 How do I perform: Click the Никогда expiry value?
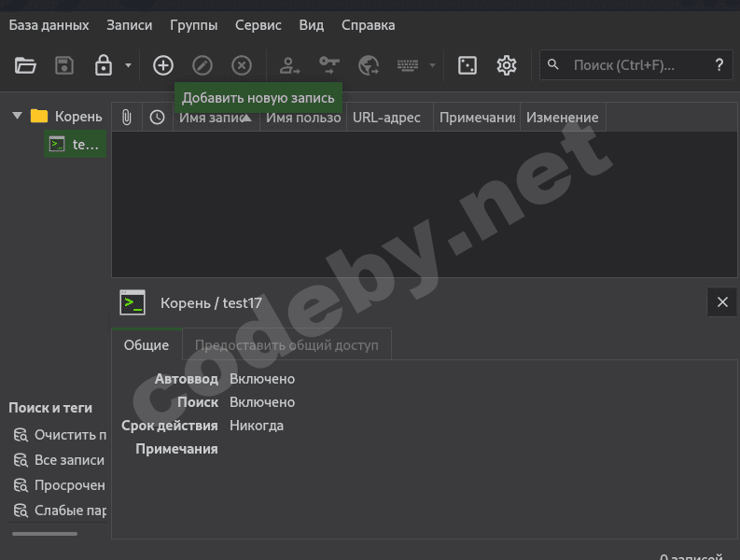257,426
